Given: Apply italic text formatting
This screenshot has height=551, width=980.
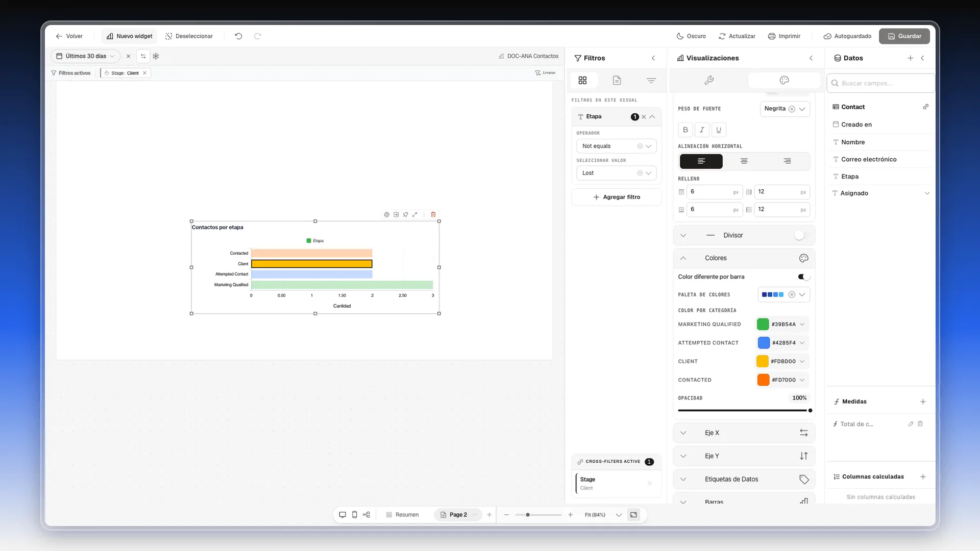Looking at the screenshot, I should tap(702, 130).
